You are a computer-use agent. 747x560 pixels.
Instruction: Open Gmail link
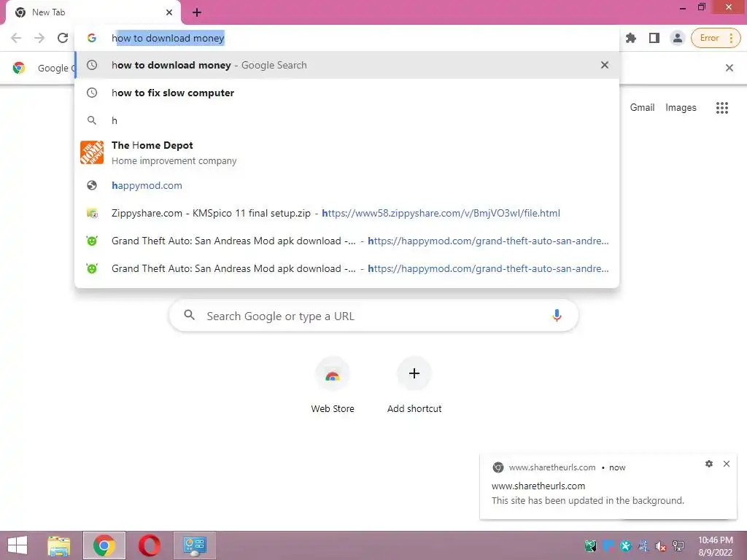(642, 108)
